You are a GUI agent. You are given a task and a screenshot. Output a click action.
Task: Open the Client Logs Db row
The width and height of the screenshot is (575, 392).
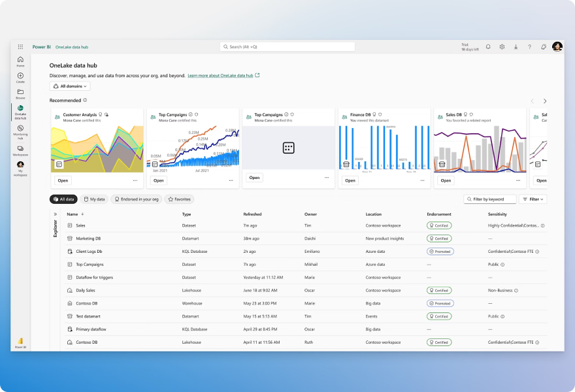306,252
